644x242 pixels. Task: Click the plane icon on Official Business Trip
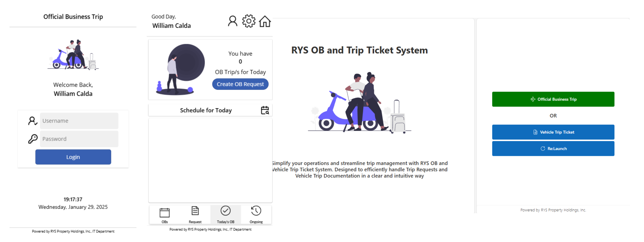pos(533,99)
